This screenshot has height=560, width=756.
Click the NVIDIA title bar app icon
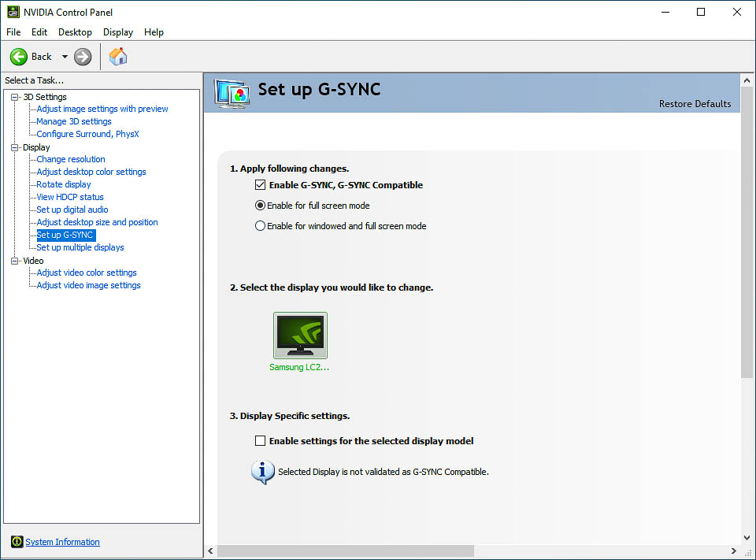tap(13, 12)
